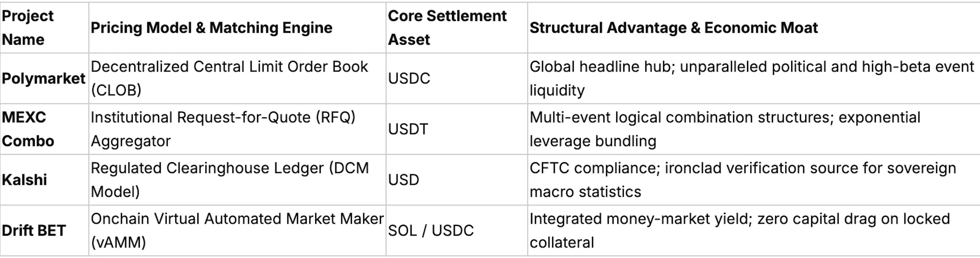Select Onchain Virtual Automated Market Maker cell
This screenshot has width=980, height=258.
pyautogui.click(x=237, y=230)
